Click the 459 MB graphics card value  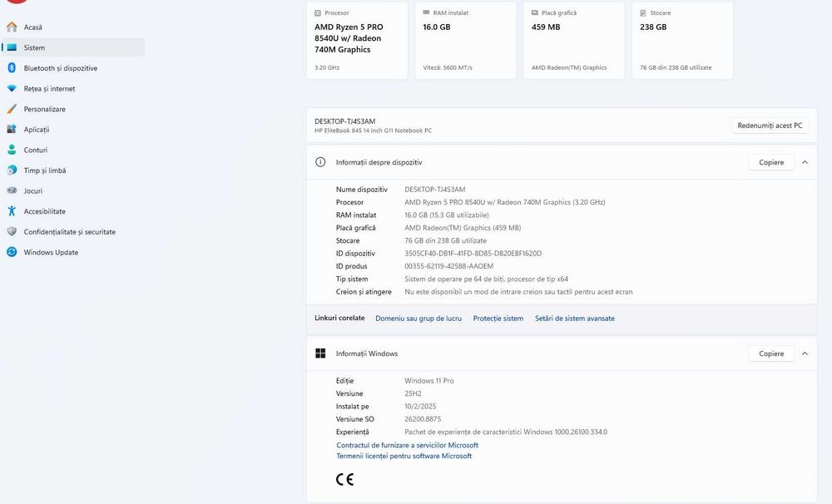(x=546, y=27)
